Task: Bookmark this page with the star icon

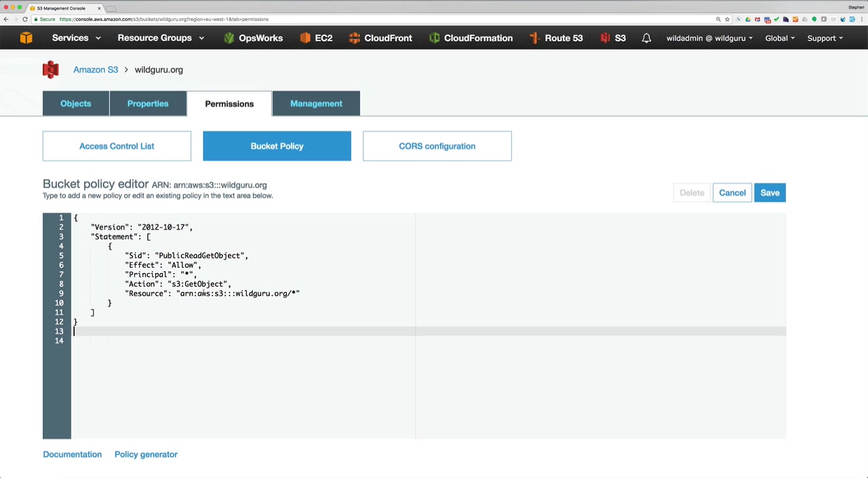Action: coord(727,19)
